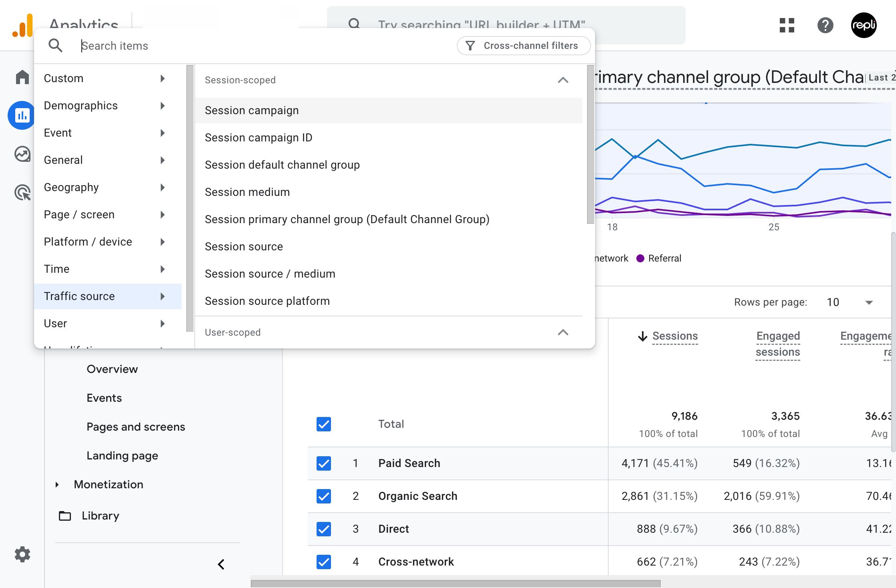896x588 pixels.
Task: Open the Landing page report
Action: tap(122, 456)
